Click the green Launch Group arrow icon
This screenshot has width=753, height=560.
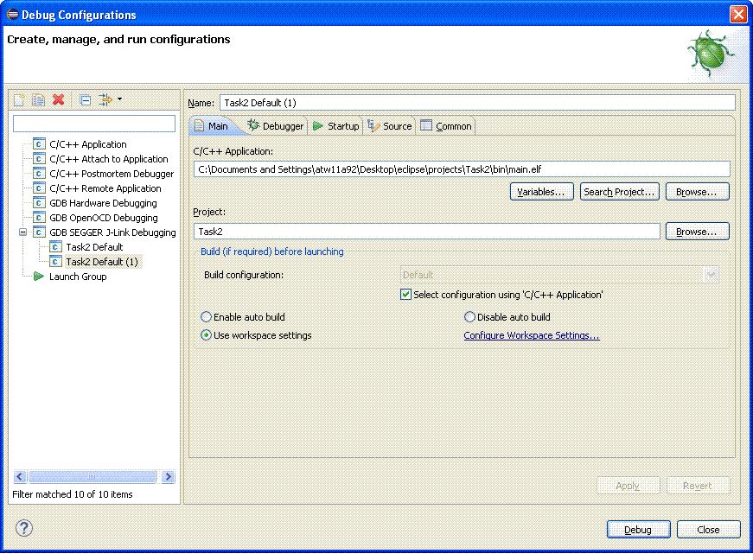[39, 277]
